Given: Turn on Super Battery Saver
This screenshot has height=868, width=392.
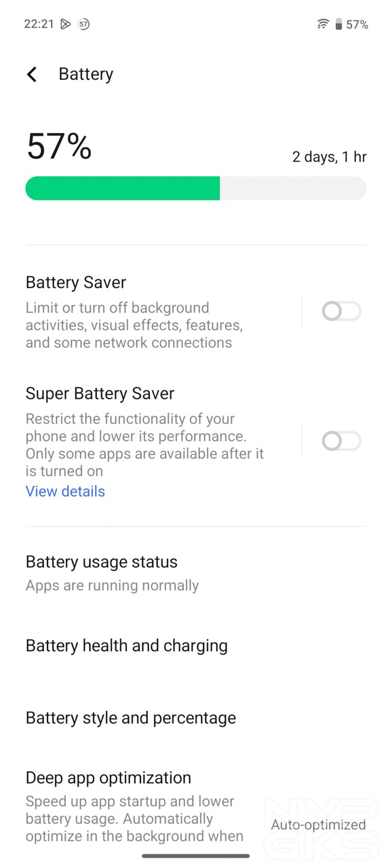Looking at the screenshot, I should [341, 441].
